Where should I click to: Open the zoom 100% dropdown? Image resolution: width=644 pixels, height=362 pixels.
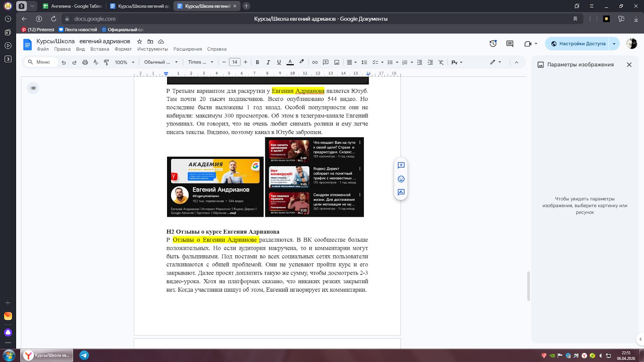124,62
